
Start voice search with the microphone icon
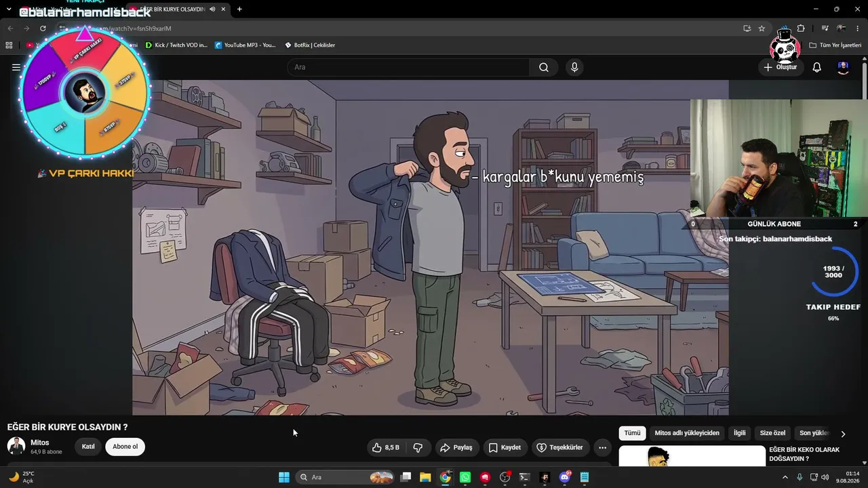(x=574, y=67)
